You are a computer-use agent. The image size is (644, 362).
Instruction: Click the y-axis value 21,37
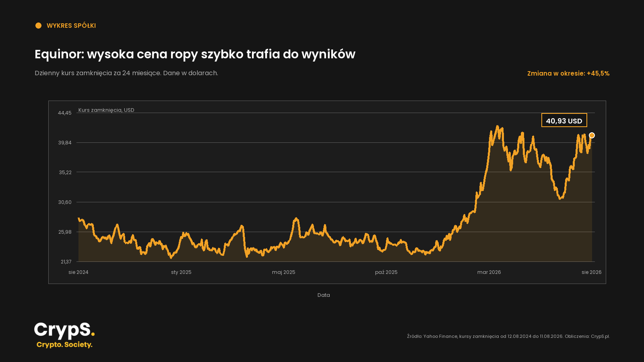tap(66, 262)
